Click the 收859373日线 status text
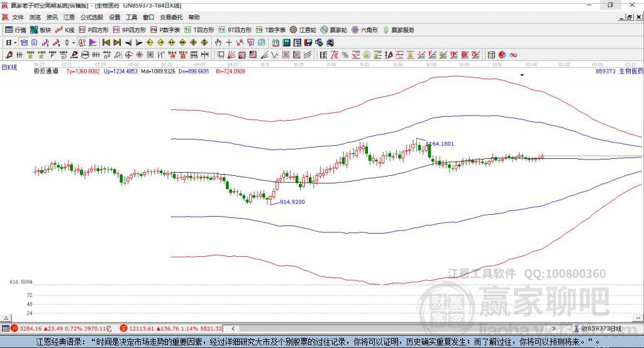 pos(601,329)
